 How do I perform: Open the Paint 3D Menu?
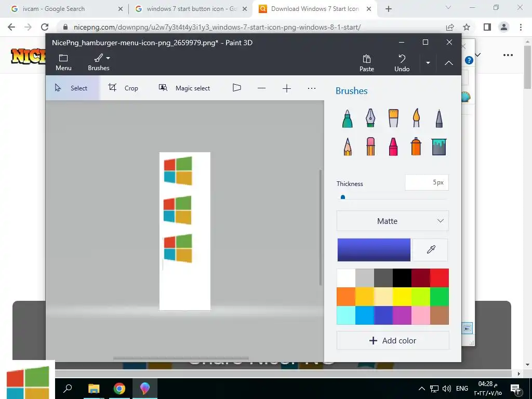pyautogui.click(x=63, y=63)
